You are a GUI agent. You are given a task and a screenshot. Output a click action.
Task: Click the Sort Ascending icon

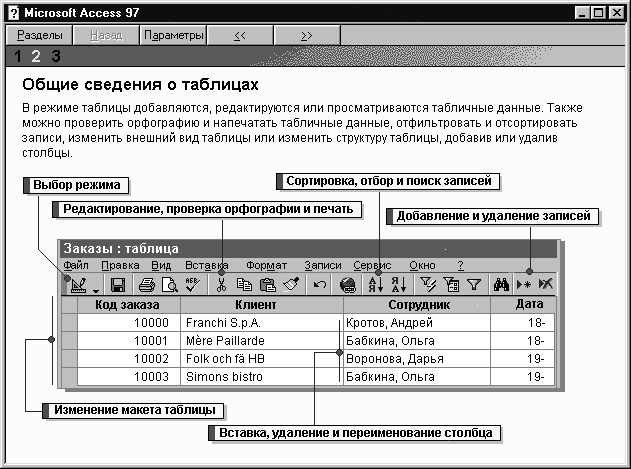[376, 285]
